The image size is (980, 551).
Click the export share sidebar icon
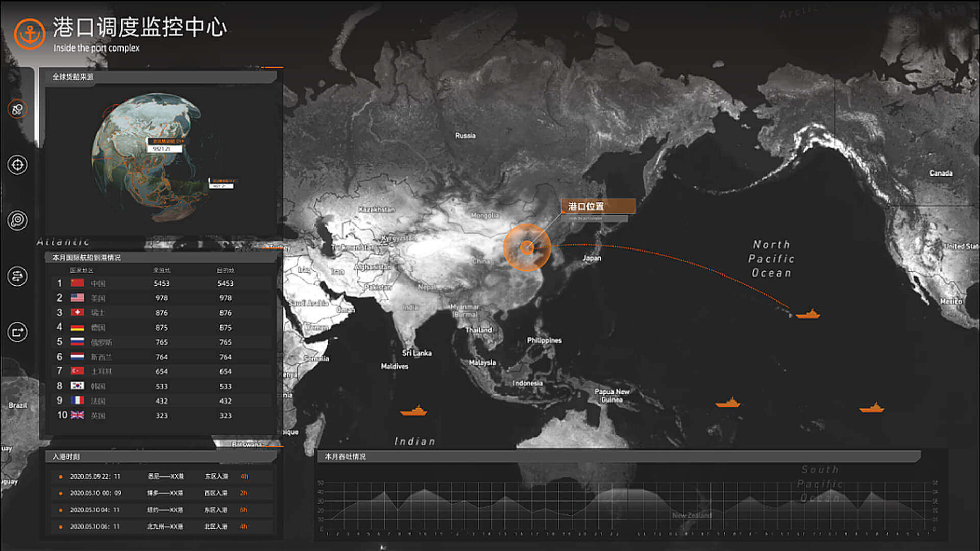[x=17, y=332]
